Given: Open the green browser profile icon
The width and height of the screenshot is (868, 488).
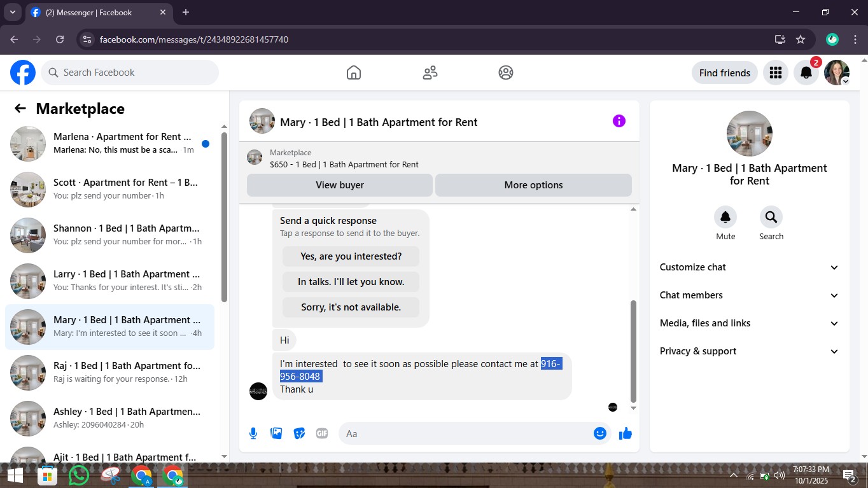Looking at the screenshot, I should click(x=832, y=39).
